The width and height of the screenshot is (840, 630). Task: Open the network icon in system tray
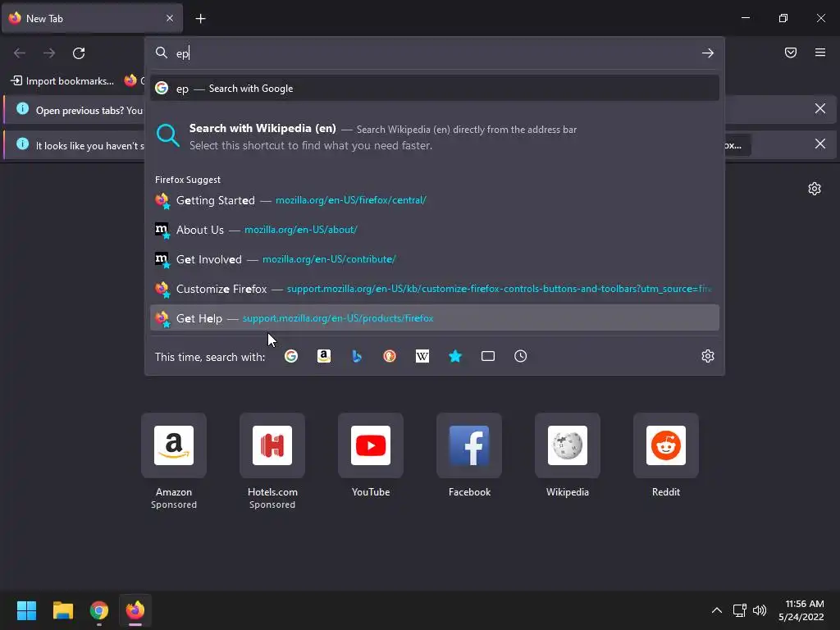click(739, 610)
